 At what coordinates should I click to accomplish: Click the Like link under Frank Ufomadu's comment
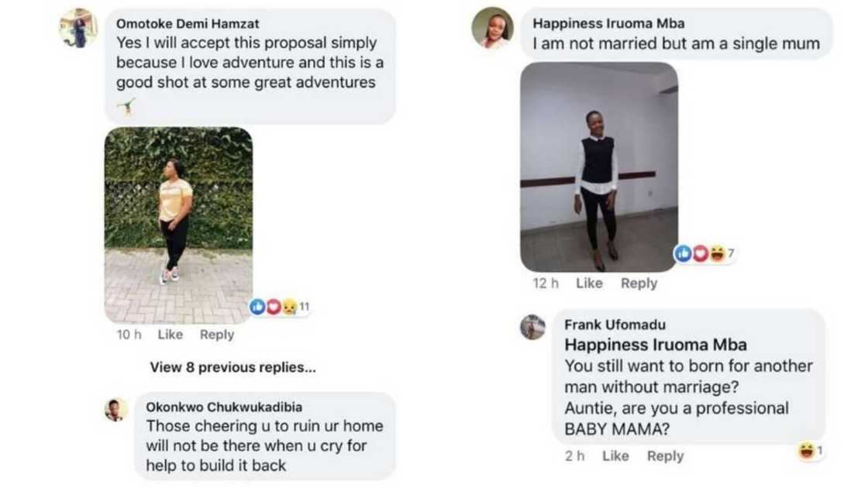pyautogui.click(x=615, y=455)
